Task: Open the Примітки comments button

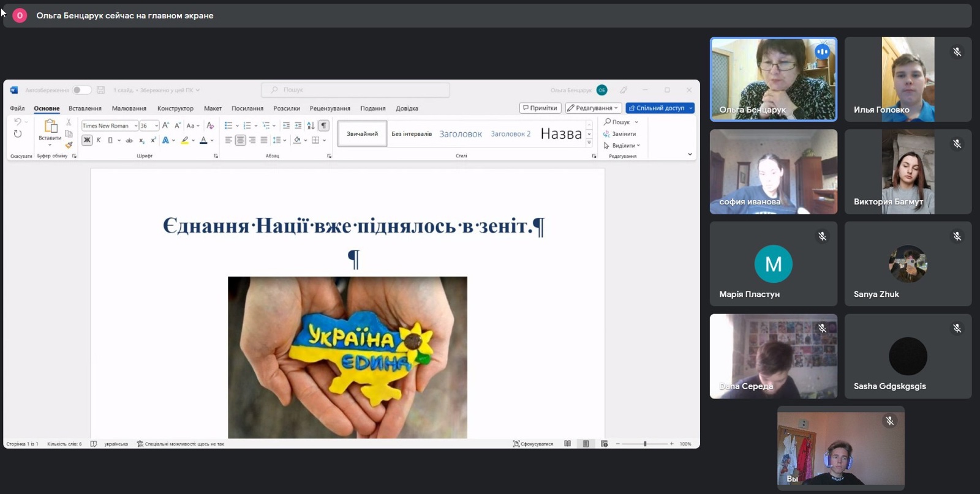Action: pos(540,108)
